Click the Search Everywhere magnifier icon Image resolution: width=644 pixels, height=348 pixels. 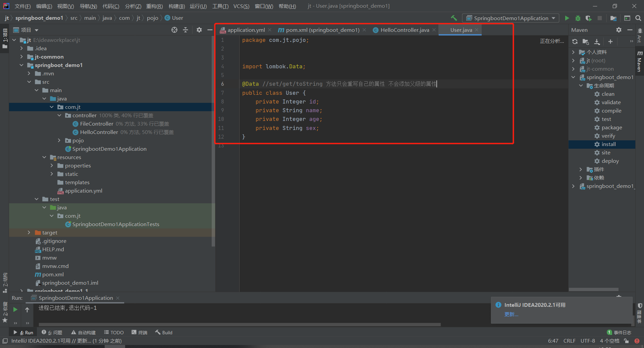[x=638, y=18]
